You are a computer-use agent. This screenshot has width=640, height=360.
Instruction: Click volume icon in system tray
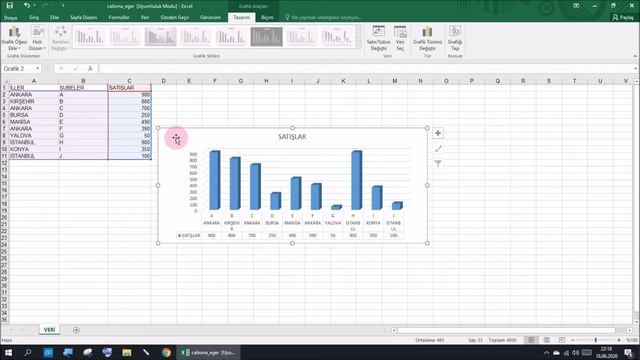point(576,353)
